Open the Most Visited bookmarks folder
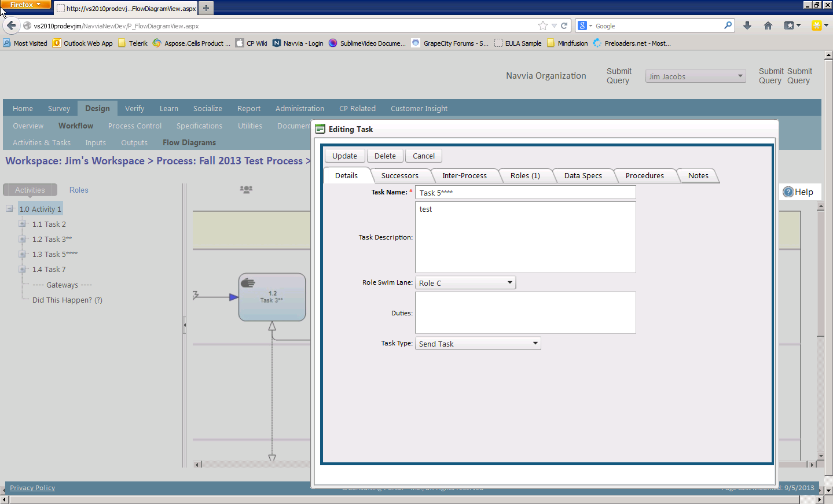 point(25,43)
